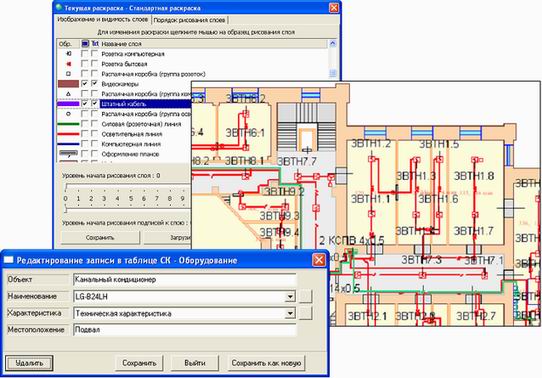This screenshot has width=542, height=378.
Task: Click the Txt labels column header icon
Action: point(95,44)
